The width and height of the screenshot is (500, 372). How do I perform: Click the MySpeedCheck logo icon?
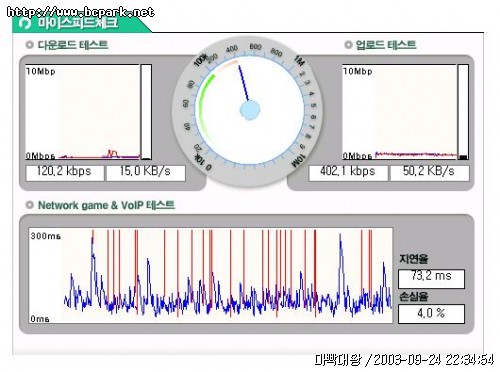25,23
